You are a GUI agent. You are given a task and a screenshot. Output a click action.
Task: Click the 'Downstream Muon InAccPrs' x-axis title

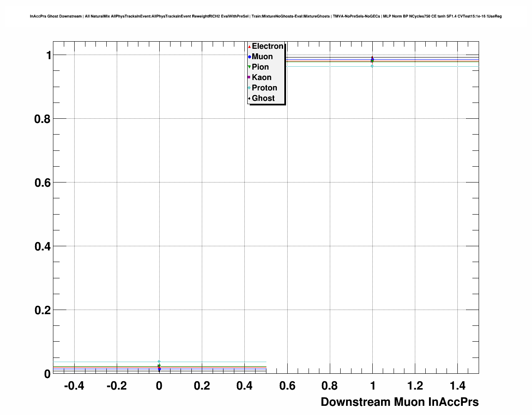pos(399,402)
